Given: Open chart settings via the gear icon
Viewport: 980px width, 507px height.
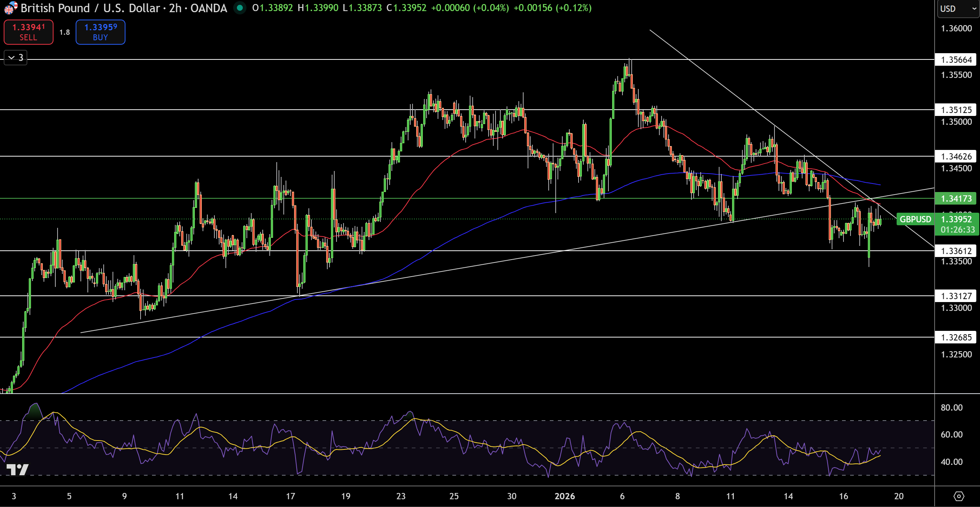Looking at the screenshot, I should [959, 496].
